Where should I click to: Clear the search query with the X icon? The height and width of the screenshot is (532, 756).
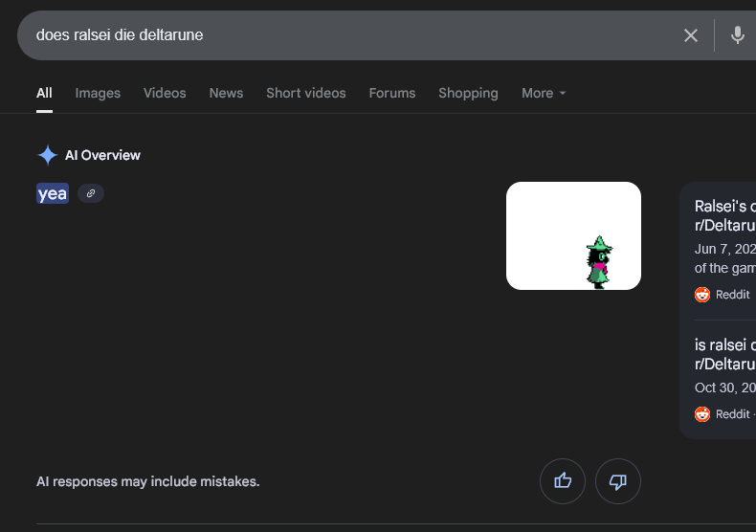tap(690, 35)
